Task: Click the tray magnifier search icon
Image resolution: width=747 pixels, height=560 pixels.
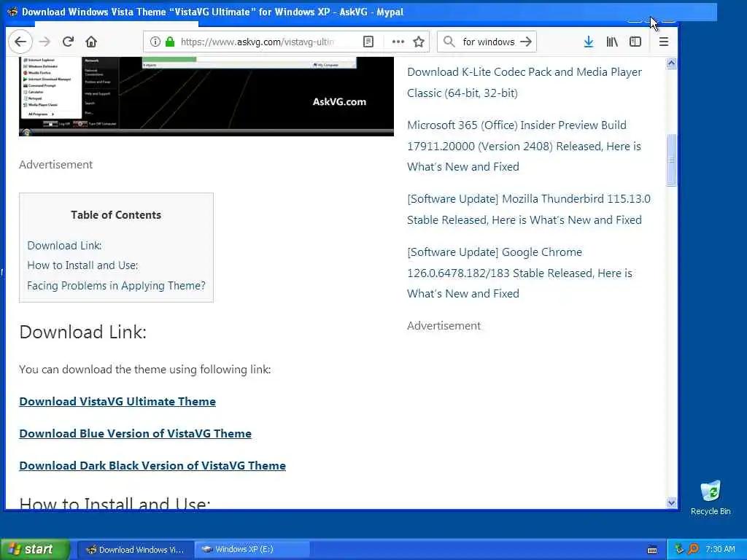Action: click(x=693, y=549)
